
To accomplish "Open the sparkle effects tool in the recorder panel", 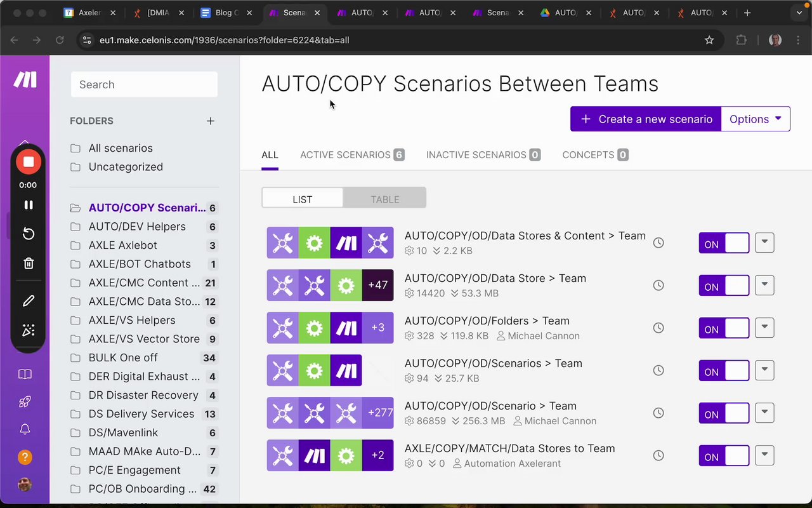I will click(29, 330).
